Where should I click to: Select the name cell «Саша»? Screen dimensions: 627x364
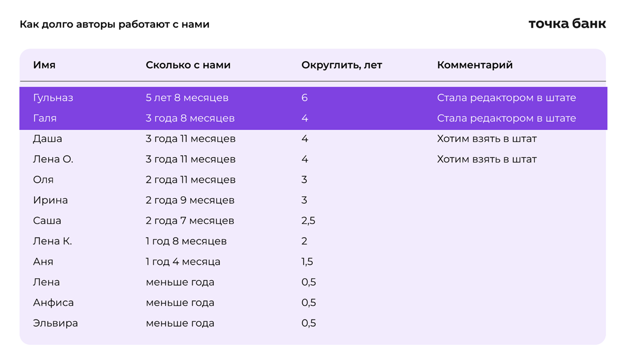click(x=47, y=221)
